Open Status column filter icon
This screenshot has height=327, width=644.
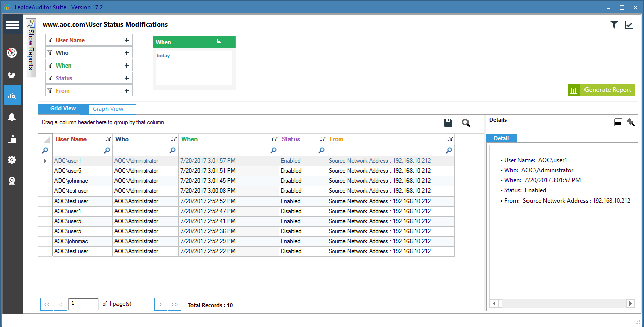pyautogui.click(x=323, y=139)
